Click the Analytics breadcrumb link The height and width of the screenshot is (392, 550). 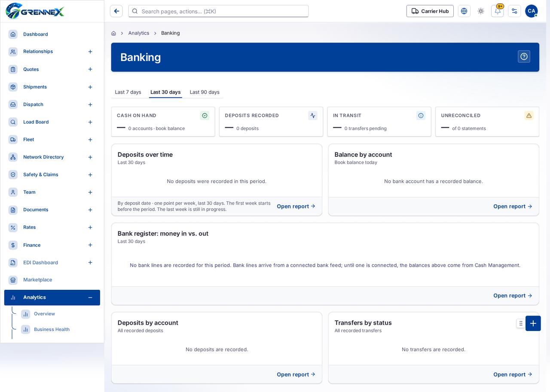139,33
